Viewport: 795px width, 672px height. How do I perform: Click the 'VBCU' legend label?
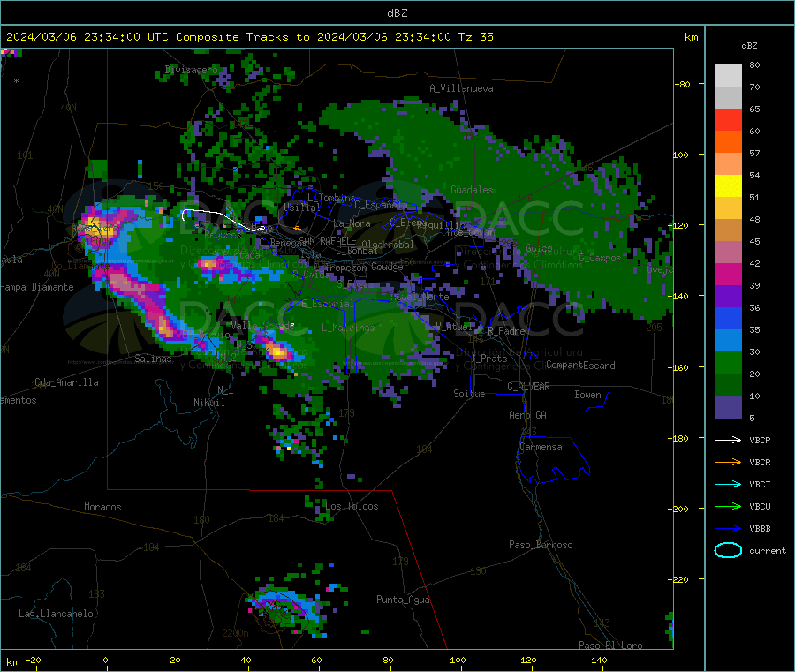760,507
